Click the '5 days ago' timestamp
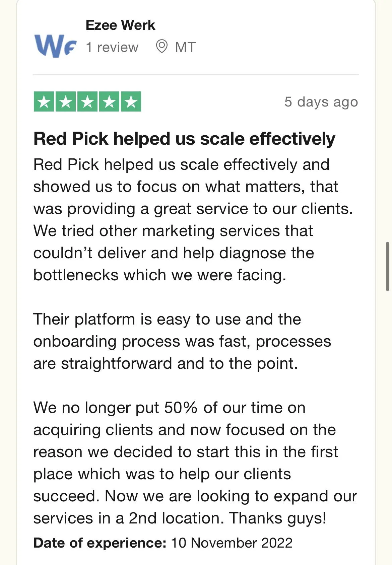The width and height of the screenshot is (392, 565). [321, 102]
